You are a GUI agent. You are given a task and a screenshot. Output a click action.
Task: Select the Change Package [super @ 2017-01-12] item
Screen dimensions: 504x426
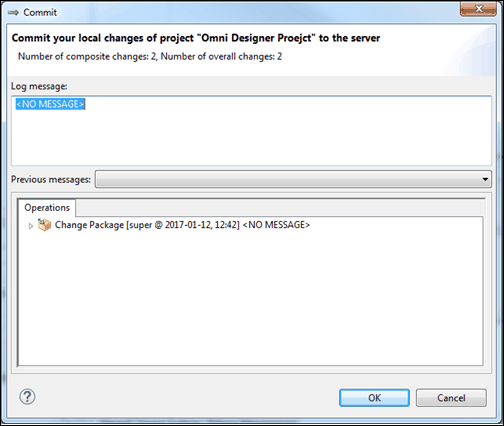pos(182,225)
